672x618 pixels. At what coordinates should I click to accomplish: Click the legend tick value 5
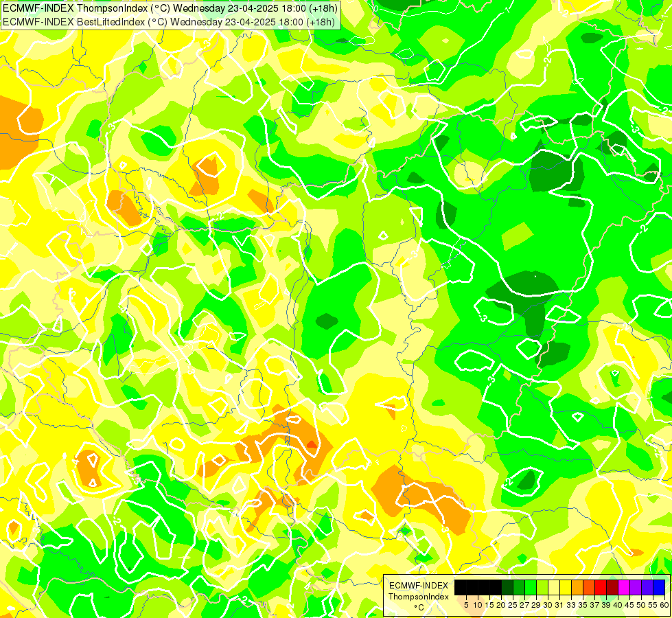tap(466, 605)
